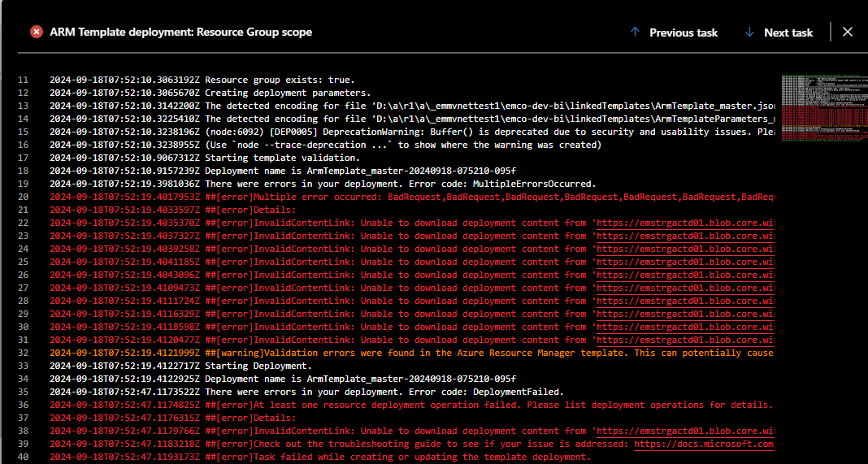Open blob link on log line 31
868x464 pixels.
click(686, 340)
